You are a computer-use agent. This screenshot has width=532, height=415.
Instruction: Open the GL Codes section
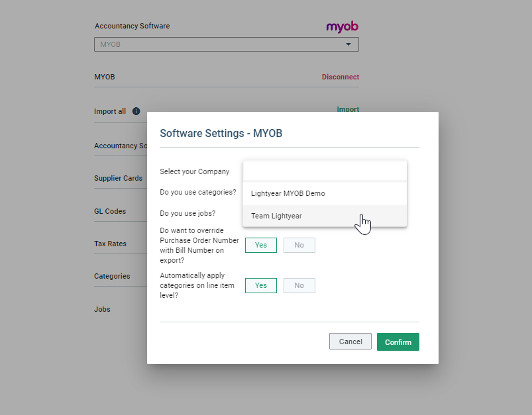coord(109,211)
